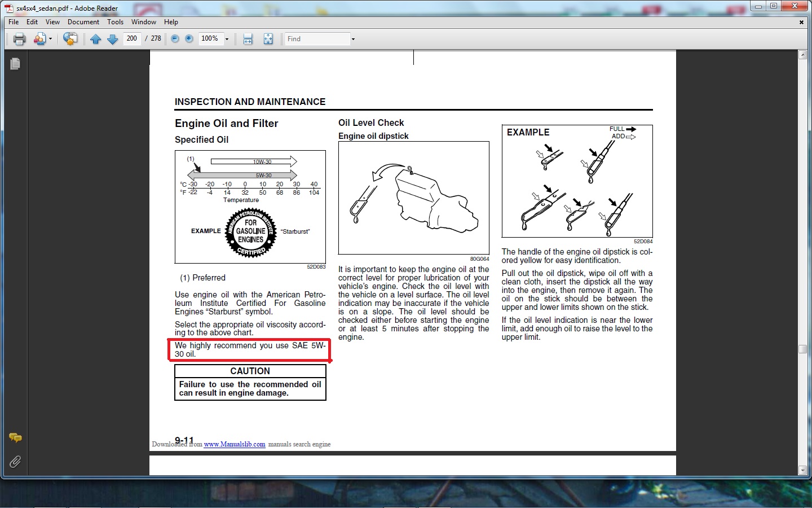This screenshot has height=508, width=812.
Task: Click the engine dipstick illustration
Action: click(x=414, y=198)
